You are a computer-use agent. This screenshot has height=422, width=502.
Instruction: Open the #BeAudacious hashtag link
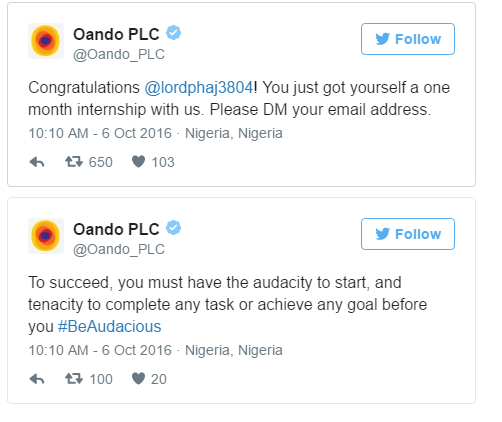coord(109,326)
